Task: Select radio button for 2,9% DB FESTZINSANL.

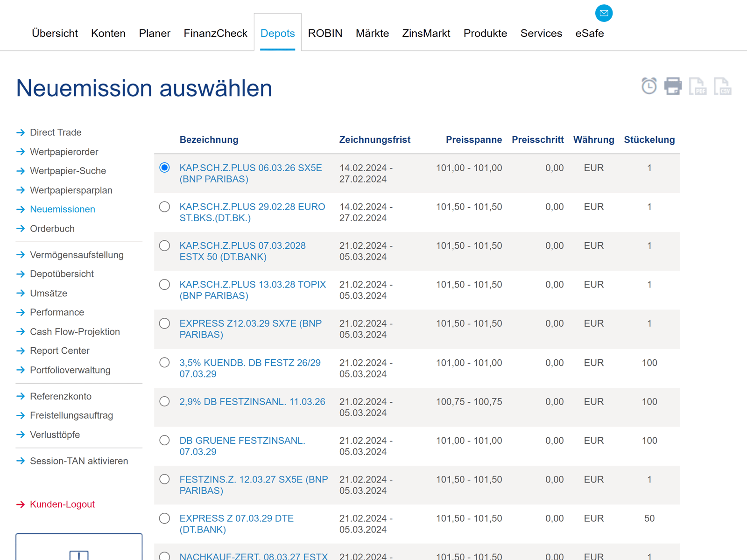Action: tap(164, 401)
